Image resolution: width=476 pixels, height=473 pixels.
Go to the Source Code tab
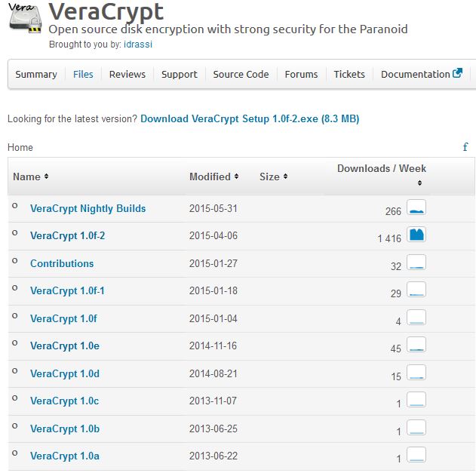coord(241,74)
